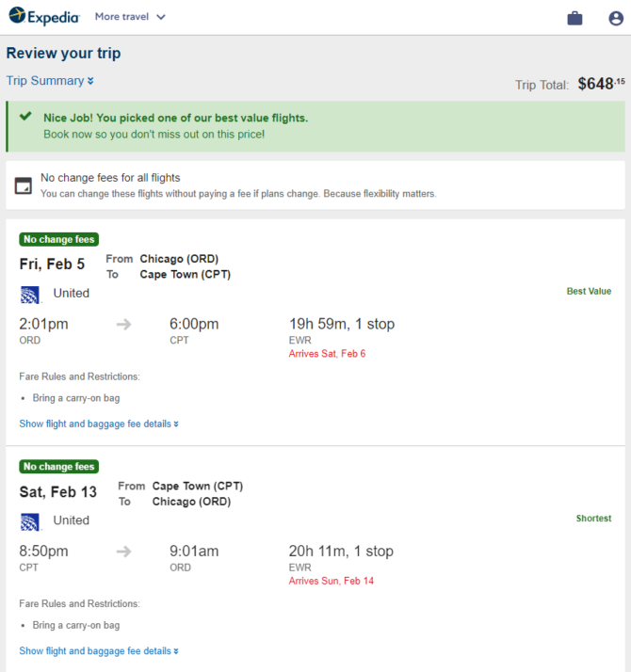Click the Shortest label
Image resolution: width=631 pixels, height=672 pixels.
pos(593,519)
